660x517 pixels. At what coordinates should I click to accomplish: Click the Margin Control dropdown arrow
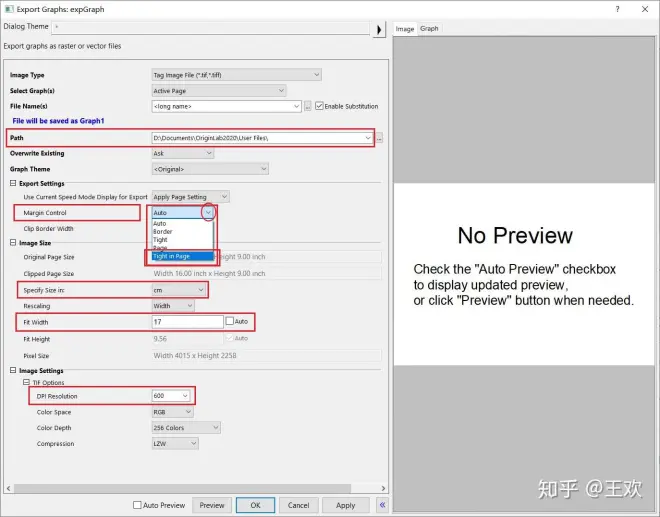[208, 213]
